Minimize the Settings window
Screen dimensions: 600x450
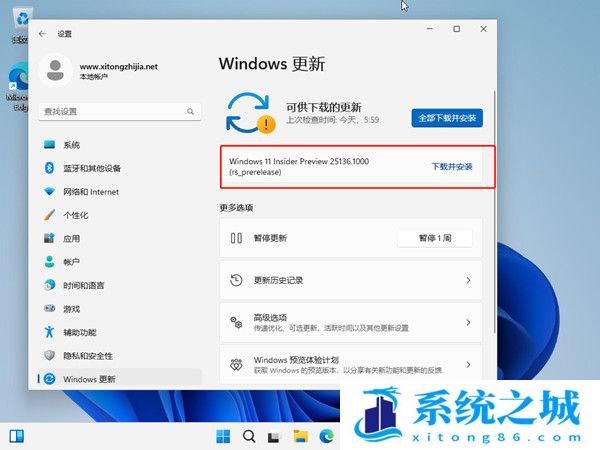pos(430,29)
